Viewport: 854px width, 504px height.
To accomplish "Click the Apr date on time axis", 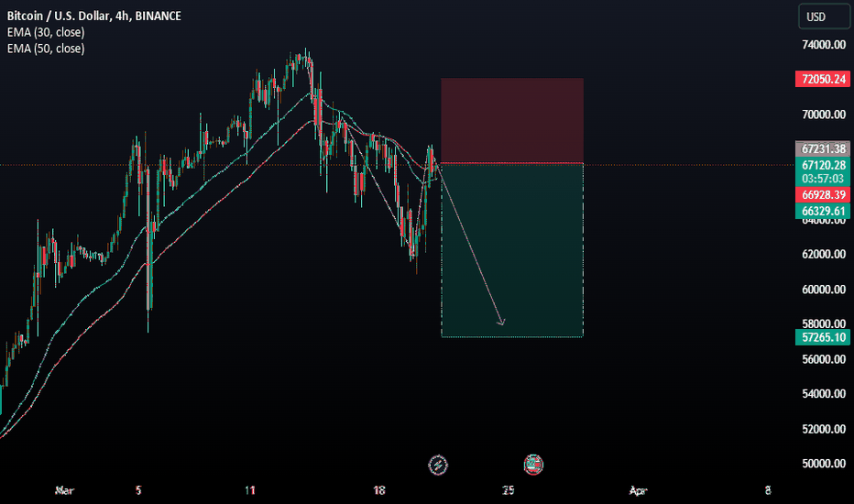I will (x=638, y=490).
